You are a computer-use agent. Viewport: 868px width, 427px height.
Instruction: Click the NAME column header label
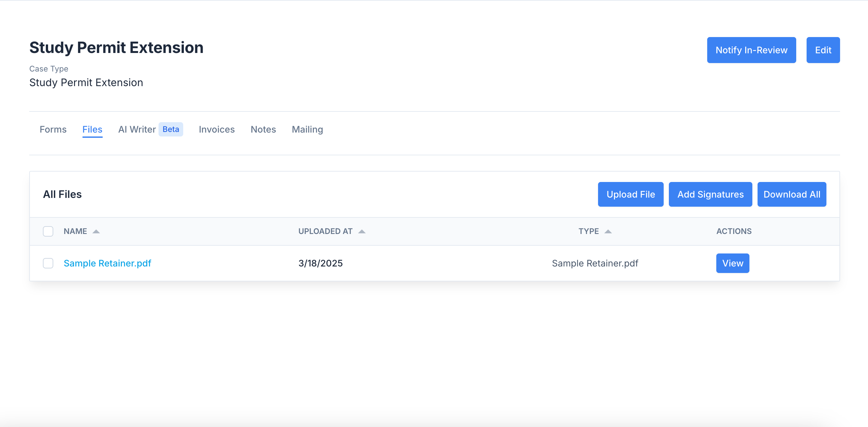[x=75, y=231]
